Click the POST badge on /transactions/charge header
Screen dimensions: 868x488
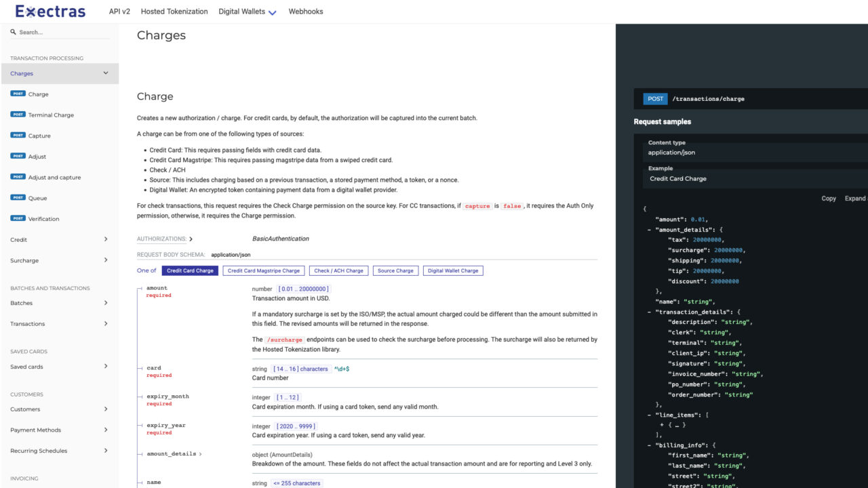click(x=655, y=98)
